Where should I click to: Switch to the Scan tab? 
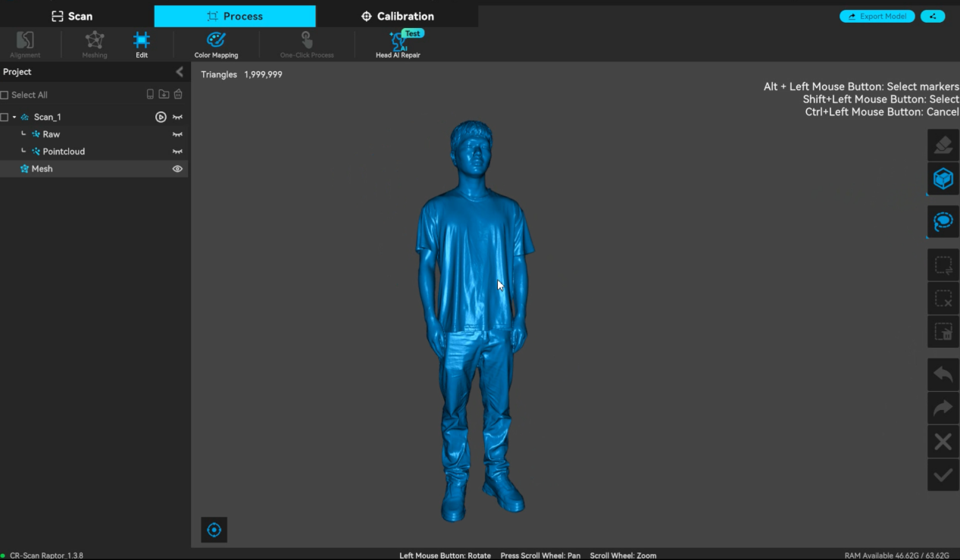pyautogui.click(x=73, y=16)
